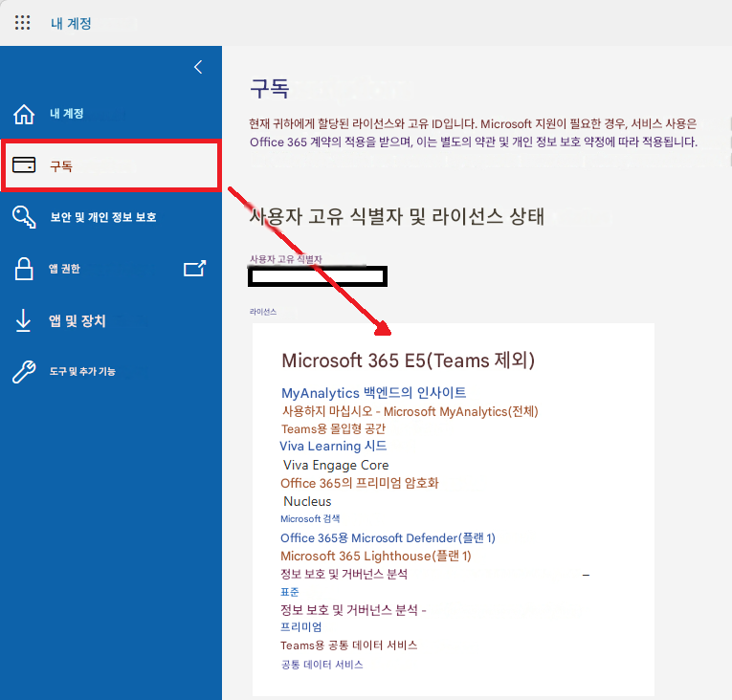Click Office 365의 프리미엄 암호화 entry

pyautogui.click(x=360, y=483)
